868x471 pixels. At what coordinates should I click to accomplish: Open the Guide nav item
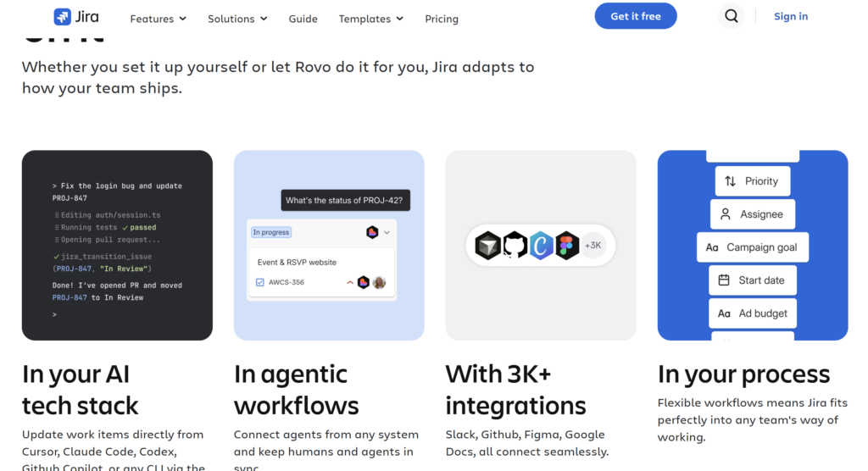303,19
